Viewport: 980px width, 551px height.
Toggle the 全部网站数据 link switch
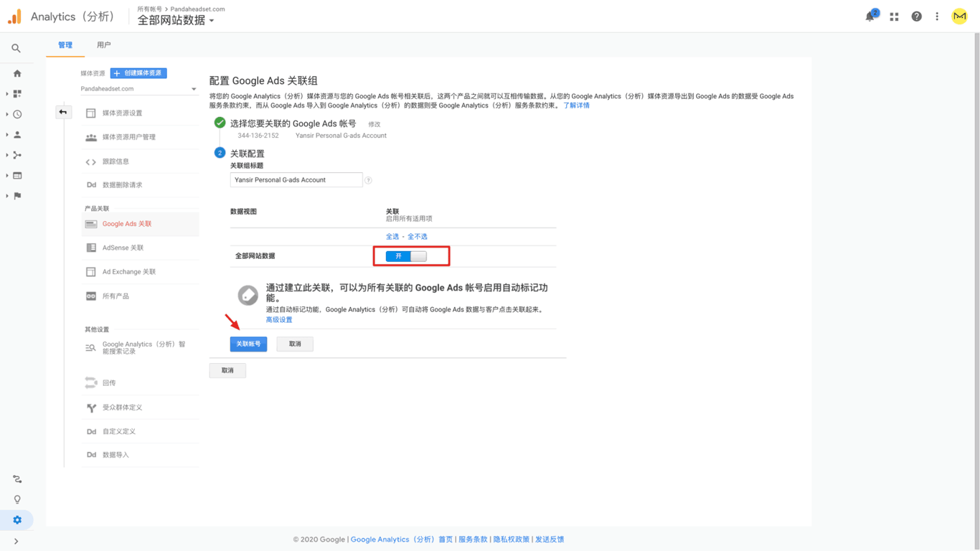406,256
